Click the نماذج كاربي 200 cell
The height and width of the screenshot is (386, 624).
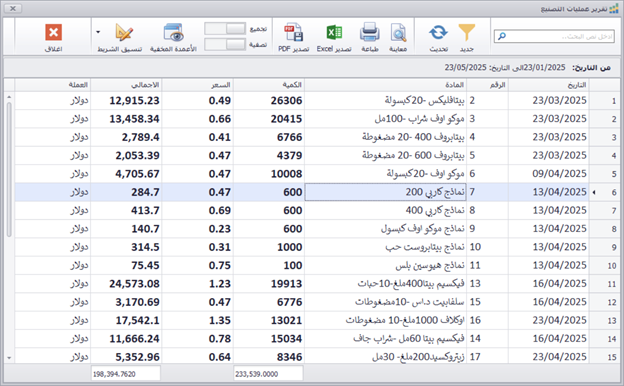[386, 192]
